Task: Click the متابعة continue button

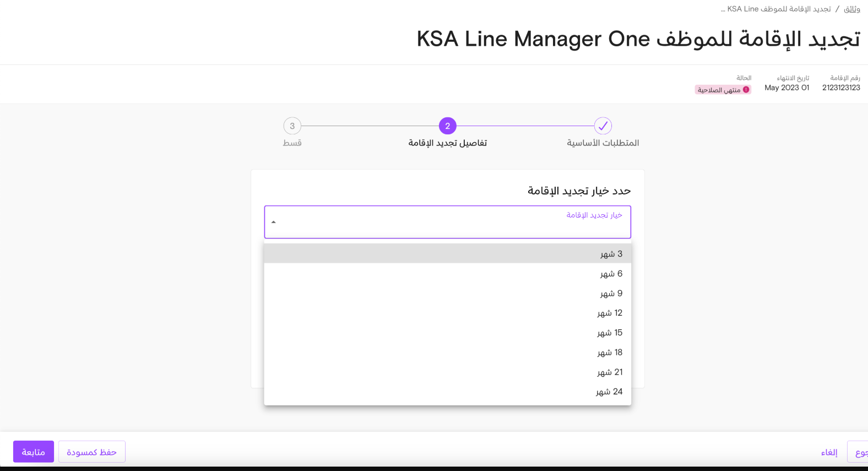Action: [x=34, y=452]
